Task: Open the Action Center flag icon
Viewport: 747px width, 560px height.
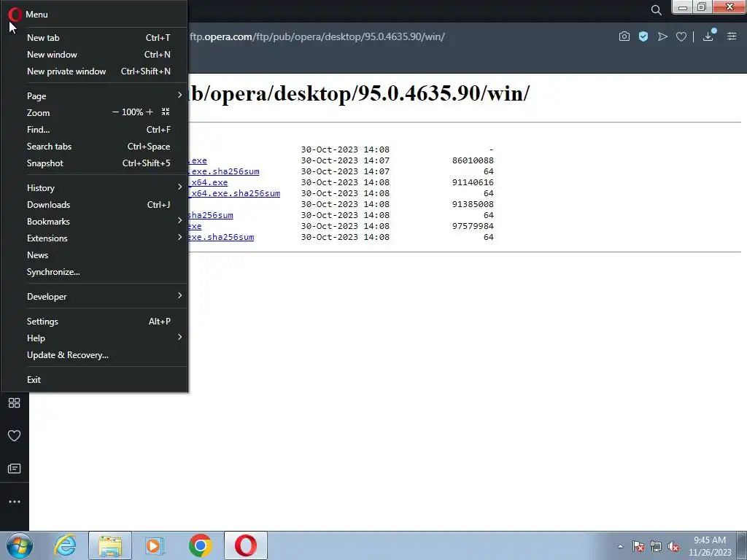Action: point(638,546)
